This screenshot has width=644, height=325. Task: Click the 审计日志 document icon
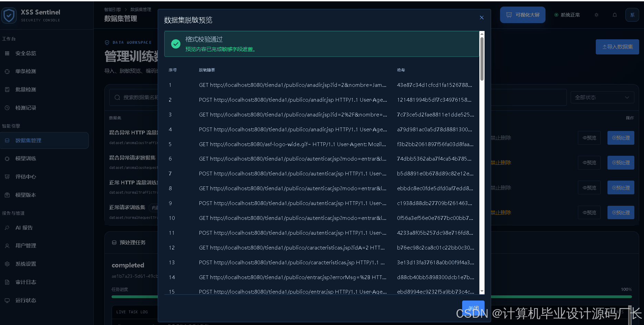[x=7, y=282]
